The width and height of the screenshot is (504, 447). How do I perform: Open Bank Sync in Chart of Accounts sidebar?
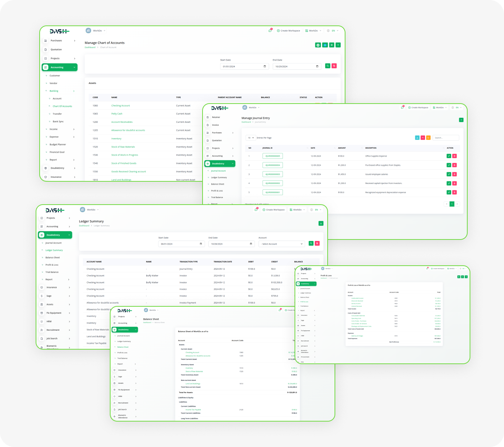pyautogui.click(x=58, y=122)
